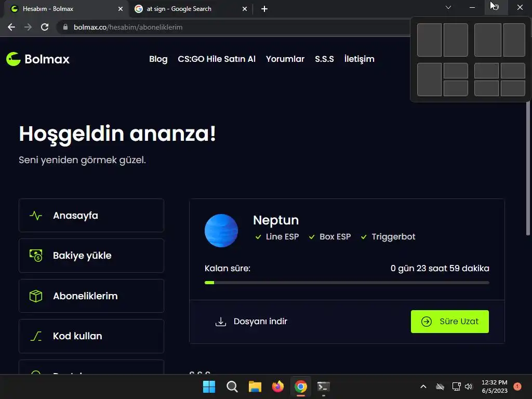Switch to the Hesabım - Bolmax tab
This screenshot has height=399, width=532.
[x=66, y=9]
